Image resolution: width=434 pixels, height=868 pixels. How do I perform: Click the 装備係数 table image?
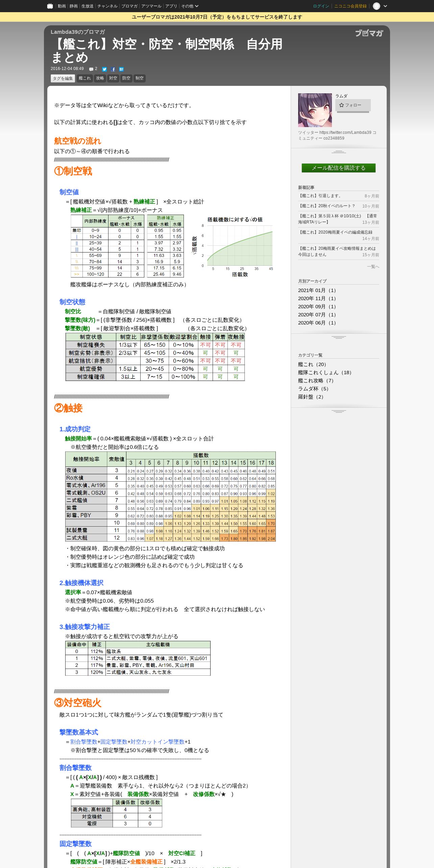117,813
